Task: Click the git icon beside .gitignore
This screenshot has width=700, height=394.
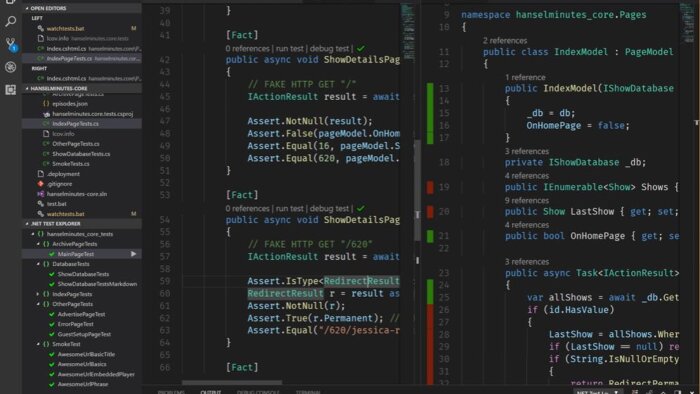Action: click(x=41, y=184)
